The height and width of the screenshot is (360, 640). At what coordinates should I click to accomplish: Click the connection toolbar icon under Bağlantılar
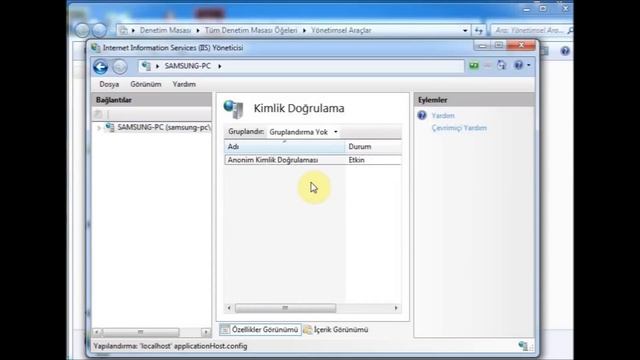pyautogui.click(x=98, y=114)
